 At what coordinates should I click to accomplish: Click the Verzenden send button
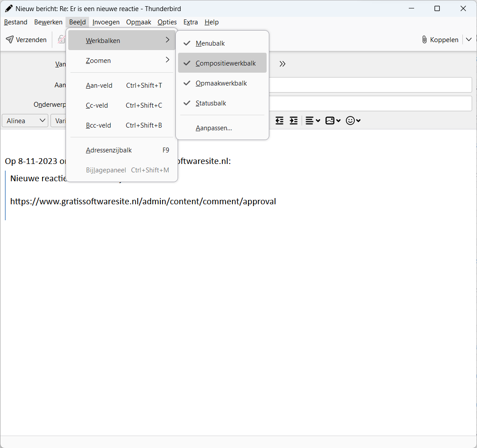coord(26,40)
